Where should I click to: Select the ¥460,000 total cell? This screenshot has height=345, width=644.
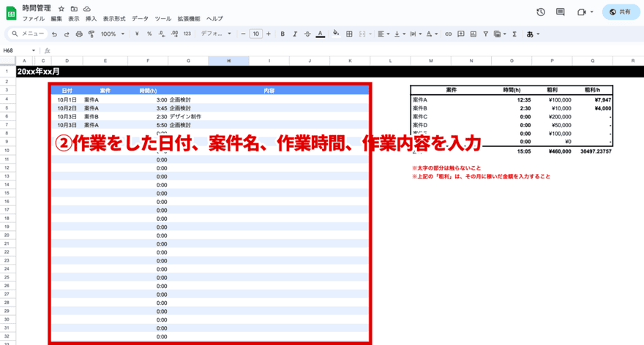(552, 151)
